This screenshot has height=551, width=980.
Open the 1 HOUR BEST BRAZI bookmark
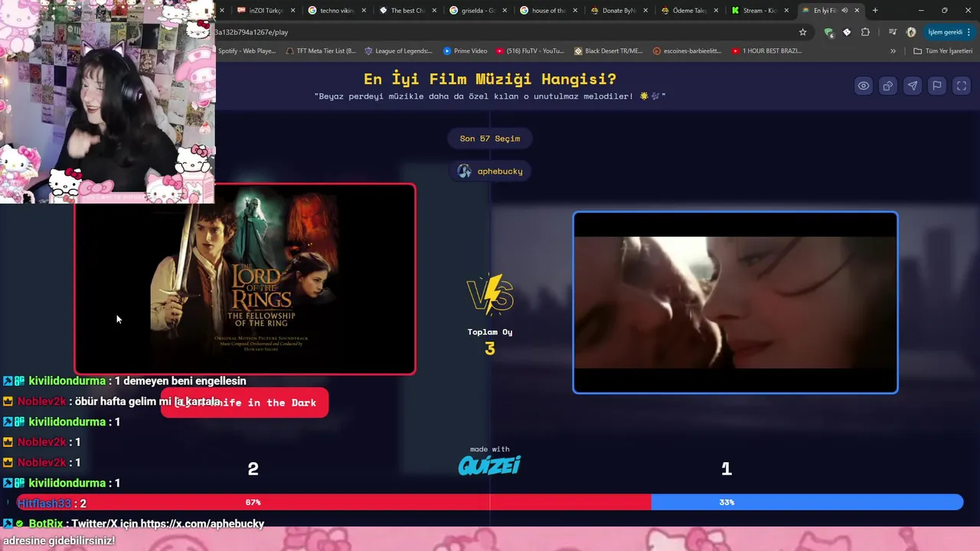point(766,51)
